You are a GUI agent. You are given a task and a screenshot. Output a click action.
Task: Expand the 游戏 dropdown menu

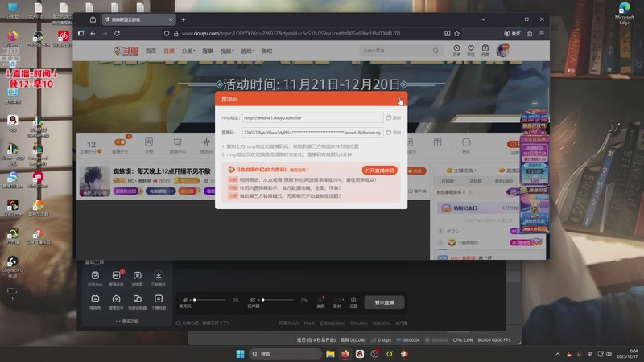point(247,51)
